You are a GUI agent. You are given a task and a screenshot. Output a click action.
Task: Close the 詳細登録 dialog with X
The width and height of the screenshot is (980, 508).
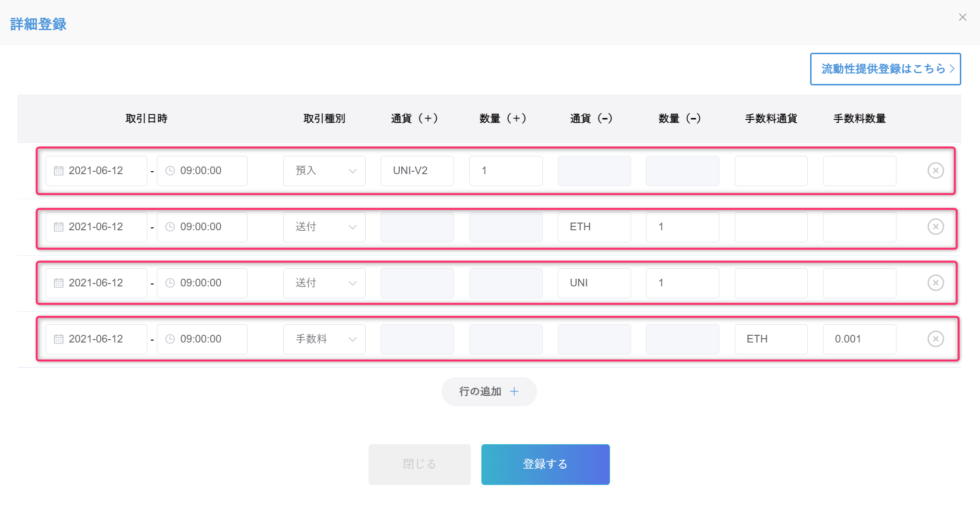(962, 17)
